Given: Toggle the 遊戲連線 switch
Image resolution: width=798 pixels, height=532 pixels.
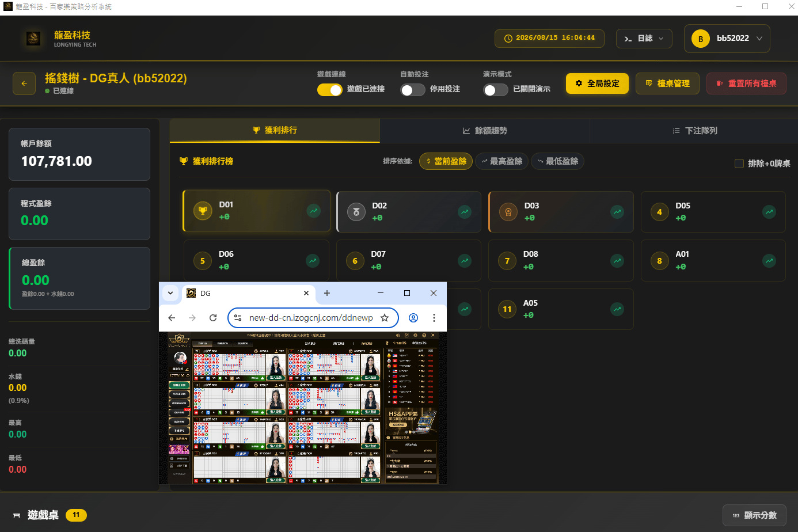Looking at the screenshot, I should (x=330, y=90).
